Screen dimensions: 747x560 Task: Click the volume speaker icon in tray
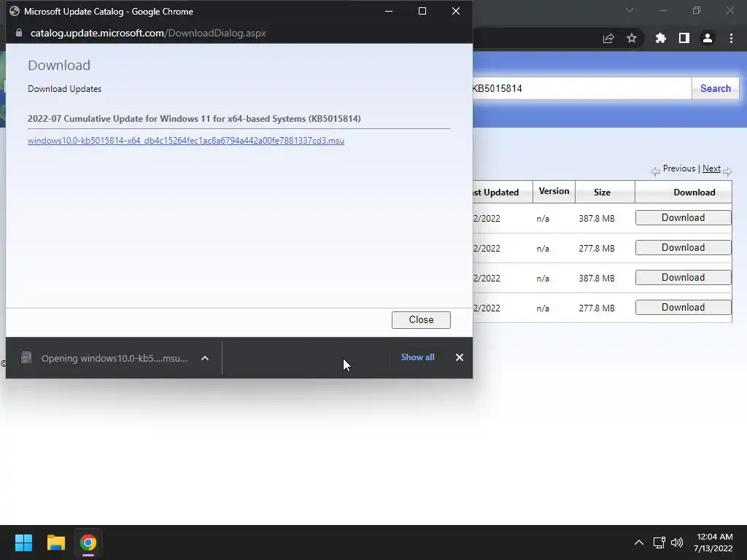click(677, 542)
